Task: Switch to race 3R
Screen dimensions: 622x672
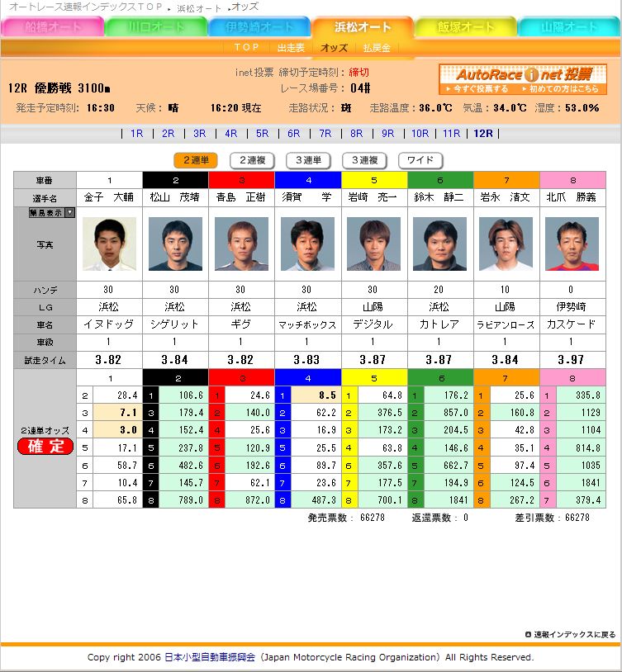Action: tap(199, 133)
